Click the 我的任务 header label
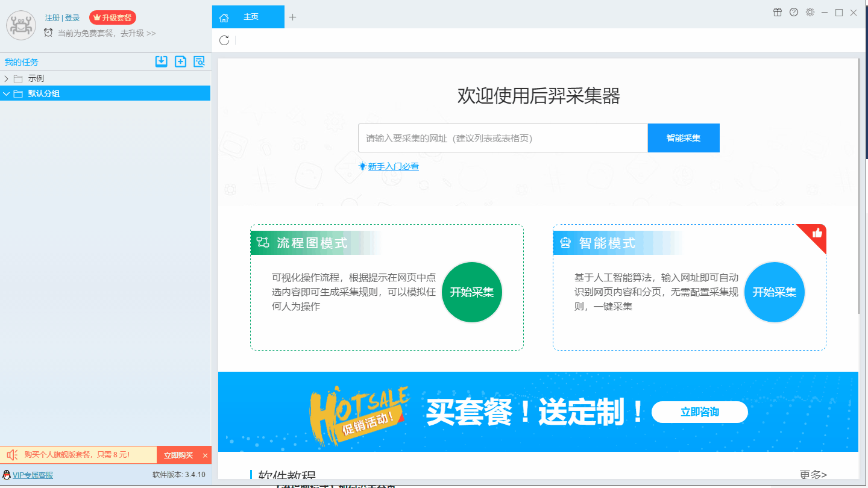Image resolution: width=868 pixels, height=488 pixels. coord(22,62)
